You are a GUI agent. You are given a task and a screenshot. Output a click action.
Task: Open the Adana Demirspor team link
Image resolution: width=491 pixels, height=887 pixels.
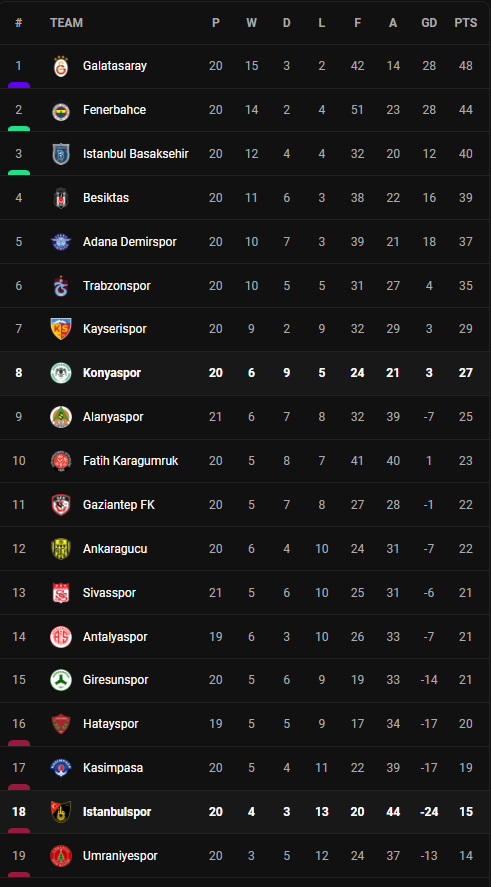[x=130, y=242]
